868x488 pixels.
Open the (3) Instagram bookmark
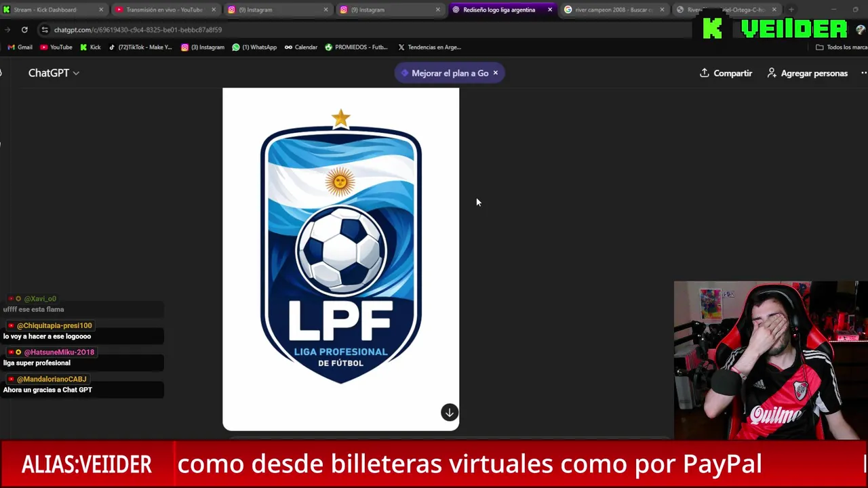click(203, 47)
